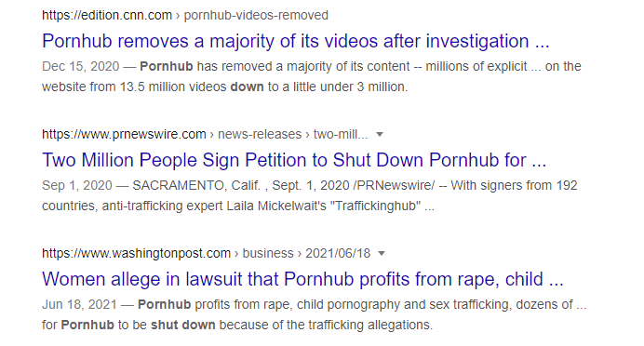
Task: Click the https://www.prnewswire.com URL text
Action: click(124, 134)
